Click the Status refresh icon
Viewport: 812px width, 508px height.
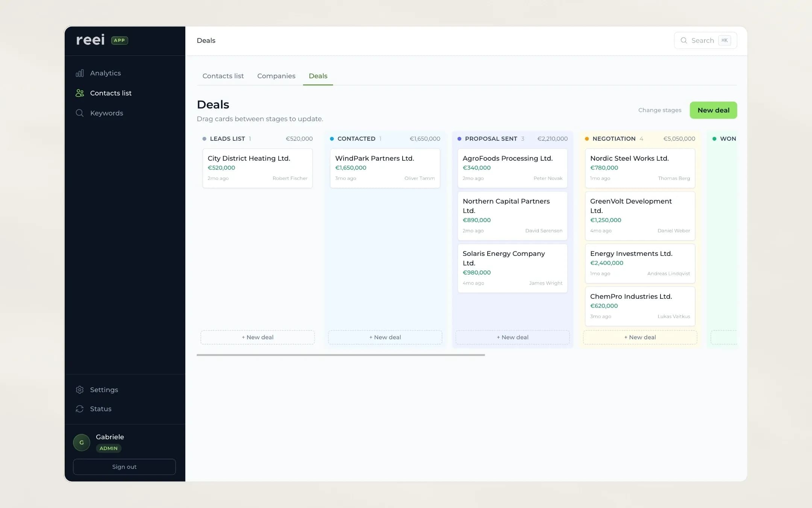tap(80, 409)
